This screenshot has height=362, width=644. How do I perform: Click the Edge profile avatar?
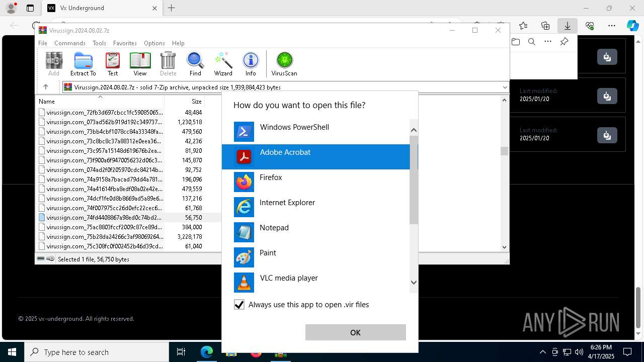11,8
